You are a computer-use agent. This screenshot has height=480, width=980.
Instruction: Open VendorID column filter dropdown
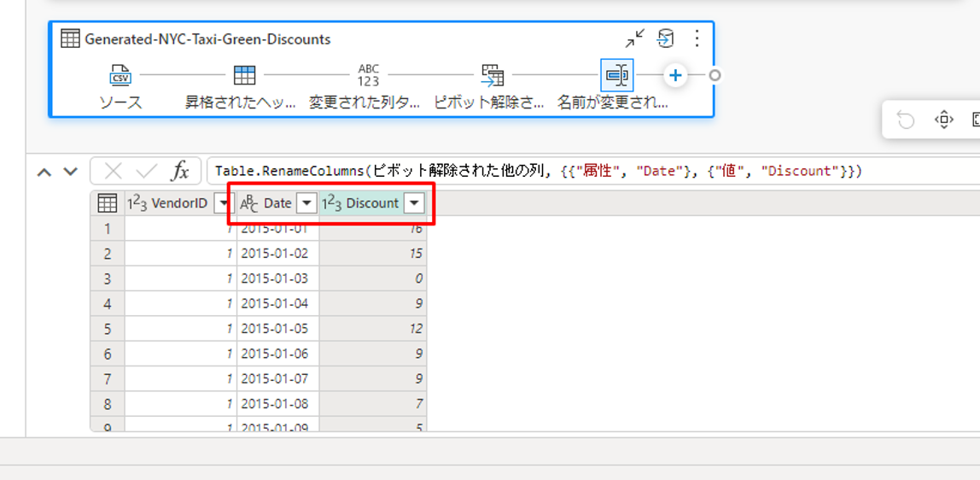click(224, 203)
